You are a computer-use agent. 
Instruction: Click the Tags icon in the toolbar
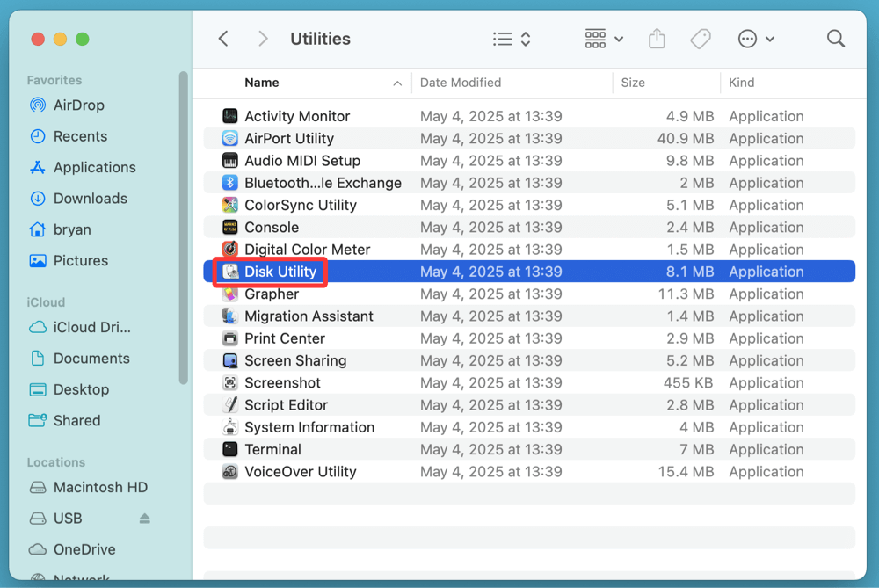[701, 38]
